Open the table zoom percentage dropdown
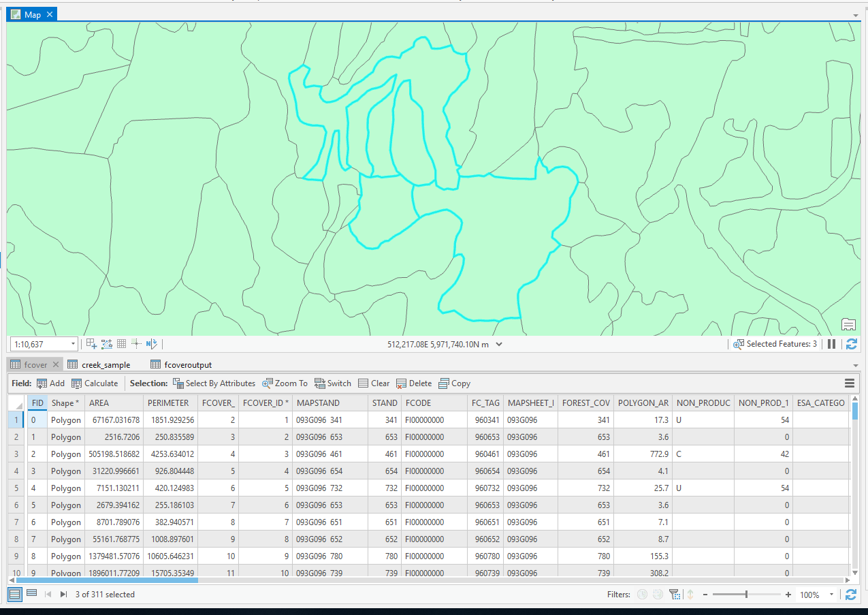868x615 pixels. pos(830,594)
